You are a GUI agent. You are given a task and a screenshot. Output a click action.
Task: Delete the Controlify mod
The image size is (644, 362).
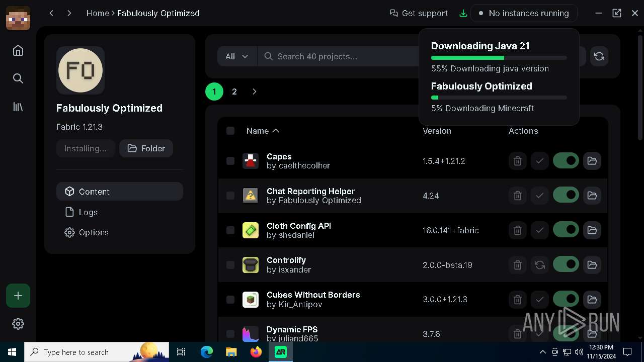(518, 264)
